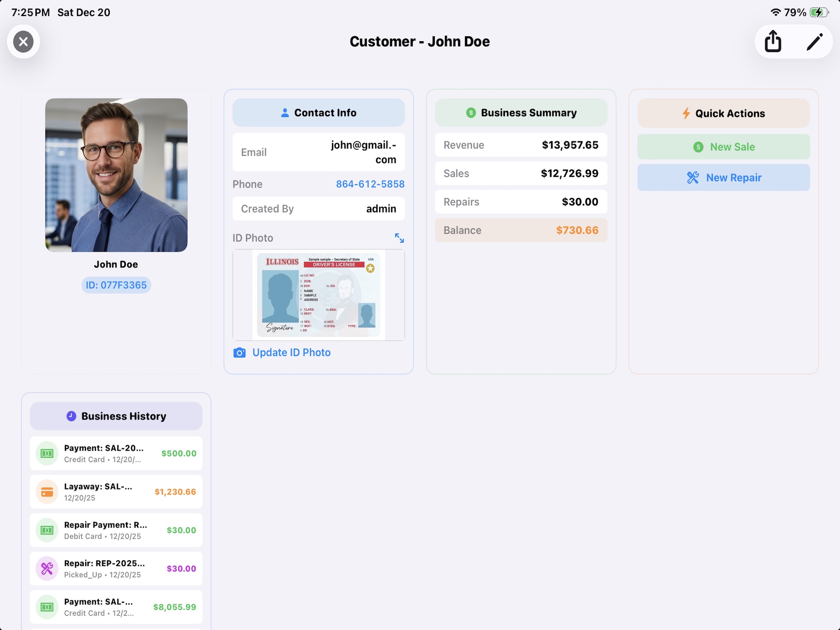
Task: Tap the ID: 077F3365 badge
Action: [x=116, y=285]
